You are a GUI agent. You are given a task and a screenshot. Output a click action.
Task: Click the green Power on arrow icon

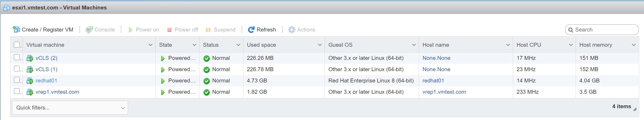coord(130,30)
